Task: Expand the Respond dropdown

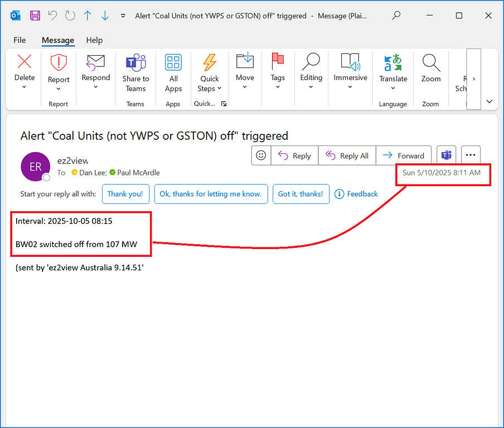Action: pos(95,87)
